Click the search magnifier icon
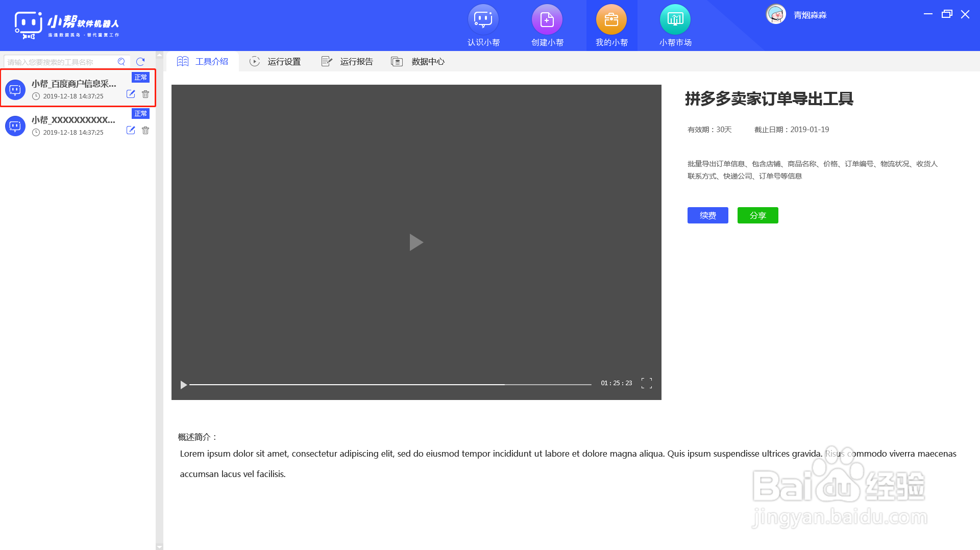This screenshot has height=550, width=980. (121, 62)
